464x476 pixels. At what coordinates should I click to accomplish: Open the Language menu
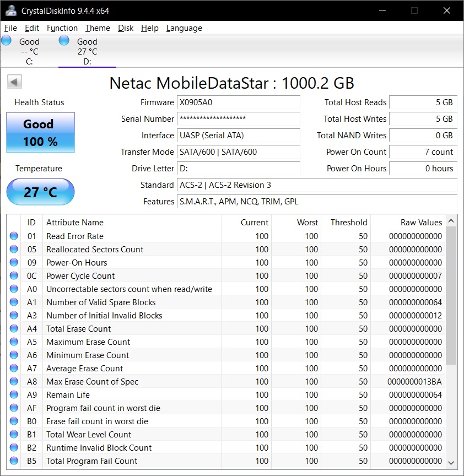coord(184,28)
